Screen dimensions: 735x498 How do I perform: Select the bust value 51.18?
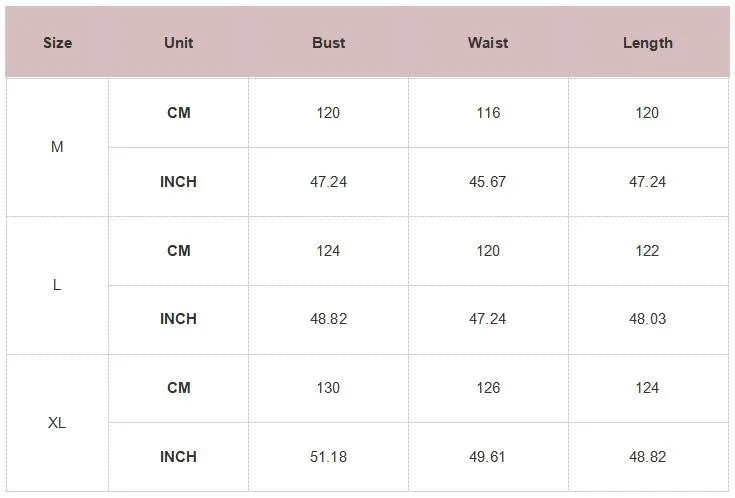click(x=328, y=457)
